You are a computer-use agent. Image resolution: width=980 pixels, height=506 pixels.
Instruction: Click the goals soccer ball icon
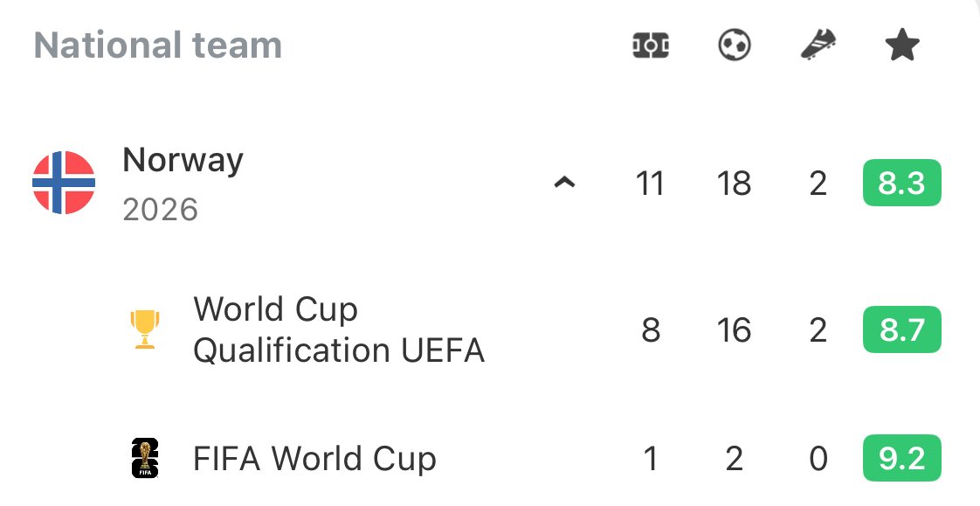coord(735,45)
